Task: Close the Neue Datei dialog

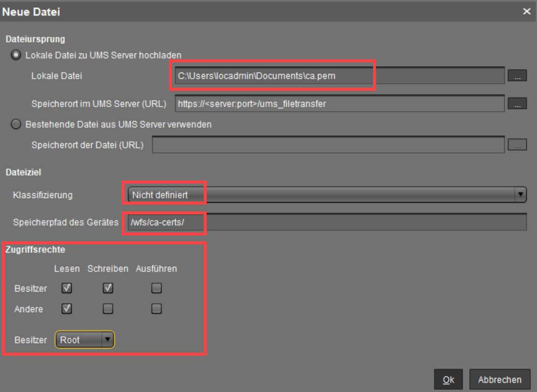Action: 527,11
